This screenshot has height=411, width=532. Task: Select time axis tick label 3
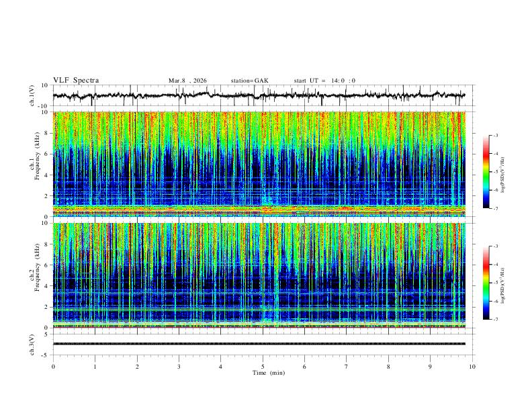tap(179, 367)
